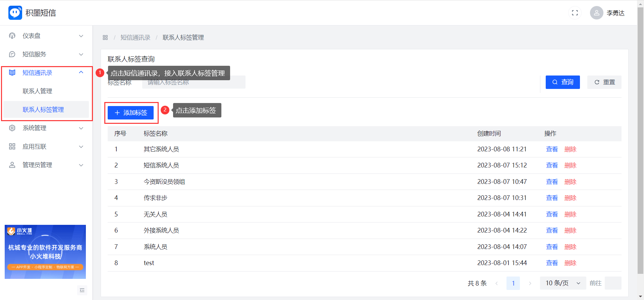The width and height of the screenshot is (644, 300).
Task: Collapse the 短信通讯录 submenu chevron
Action: (x=81, y=72)
